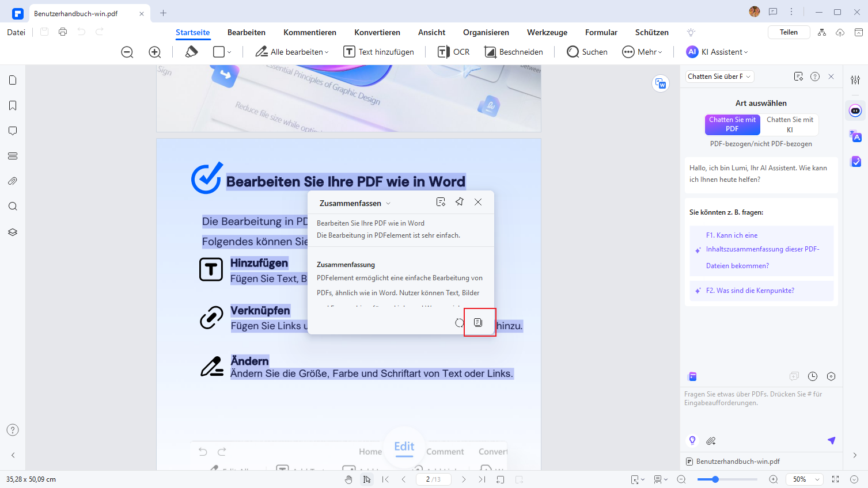Click suggestion F2. Was sind die Kernpunkte?
This screenshot has width=868, height=488.
(761, 291)
